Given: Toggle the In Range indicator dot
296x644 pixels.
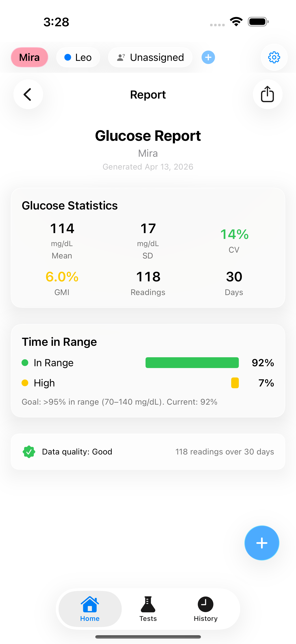Looking at the screenshot, I should (x=25, y=362).
